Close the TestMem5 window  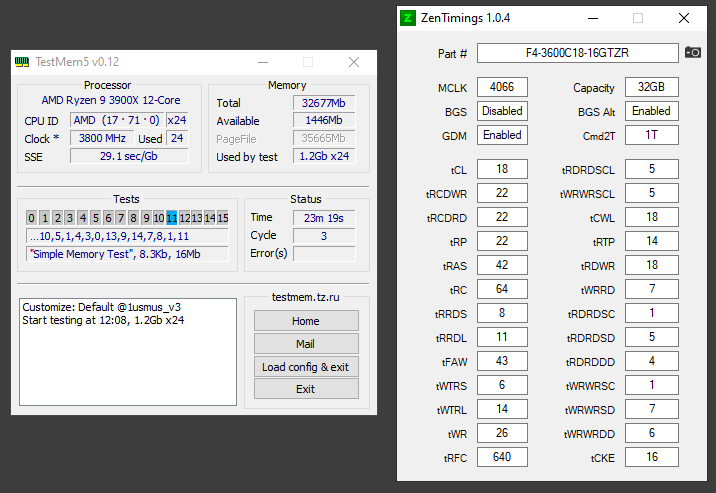point(354,62)
